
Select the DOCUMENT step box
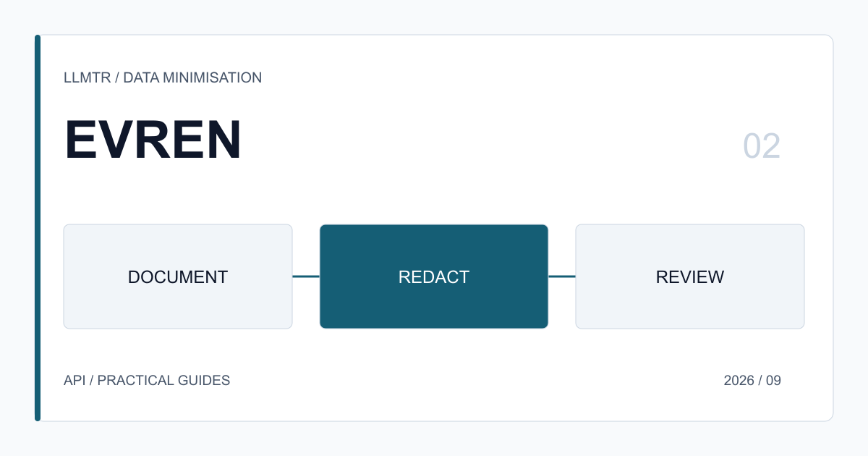point(178,276)
